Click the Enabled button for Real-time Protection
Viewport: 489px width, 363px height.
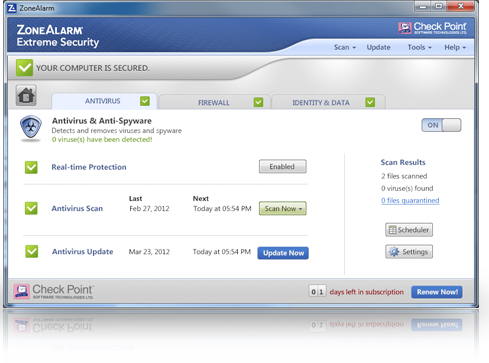(x=283, y=166)
